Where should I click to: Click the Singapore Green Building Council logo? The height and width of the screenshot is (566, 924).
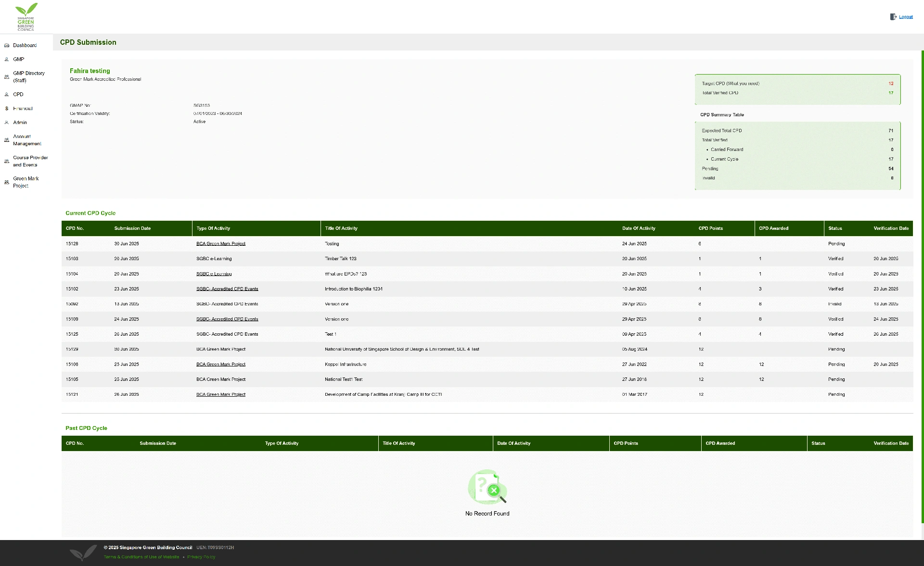coord(26,17)
